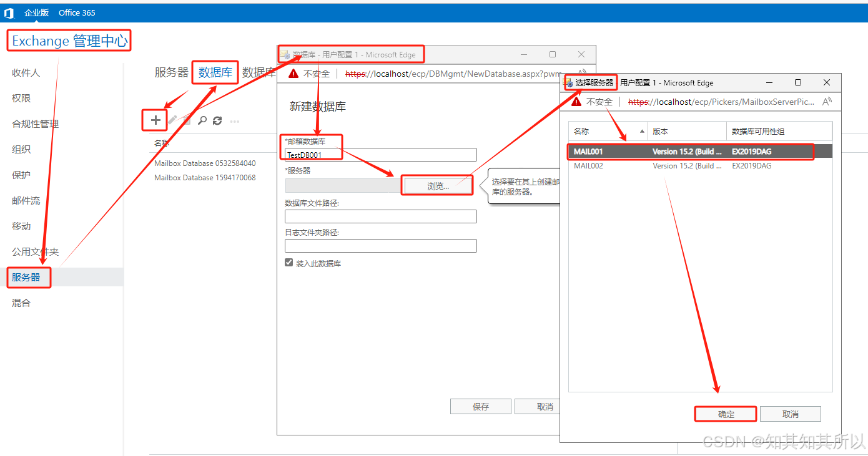The image size is (868, 456).
Task: Click 取消 in Select Server window
Action: point(791,414)
